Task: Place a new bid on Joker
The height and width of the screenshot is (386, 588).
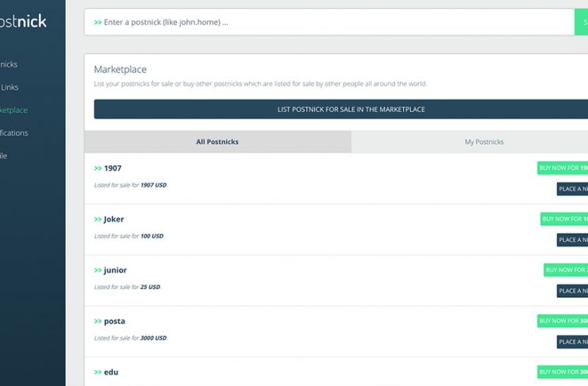Action: point(572,240)
